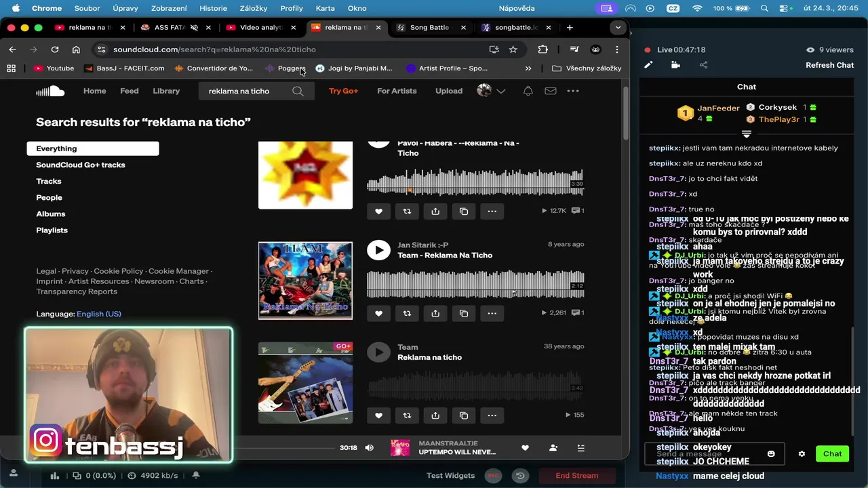
Task: Like the Team GO+ Reklama na ticho track
Action: [378, 415]
